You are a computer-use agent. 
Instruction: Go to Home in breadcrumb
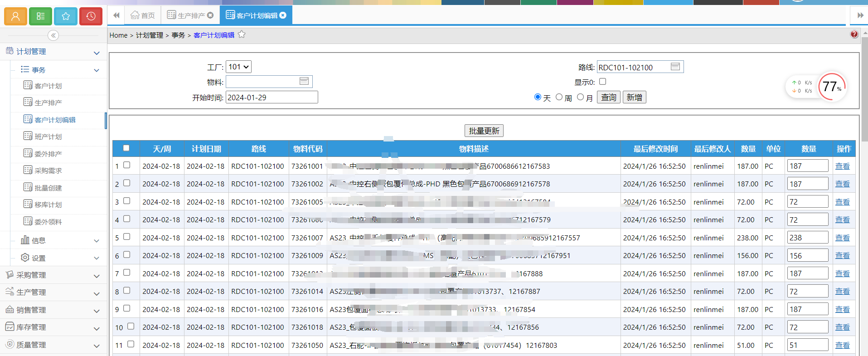(x=118, y=35)
